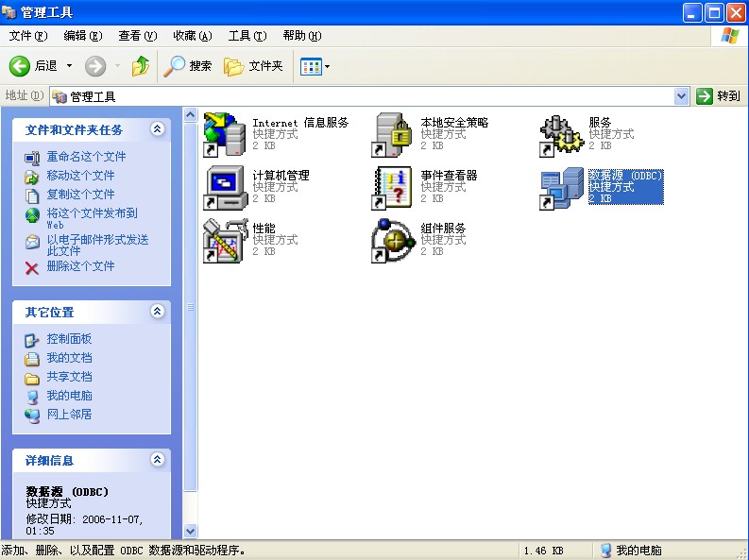Collapse the 文件和文件夹任务 panel
The image size is (749, 560).
point(157,129)
